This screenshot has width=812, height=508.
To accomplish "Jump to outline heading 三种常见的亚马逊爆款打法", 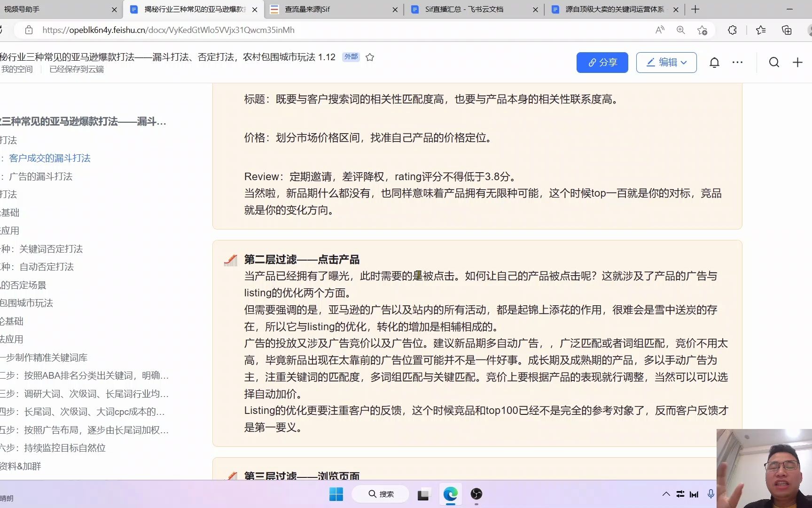I will (x=83, y=122).
